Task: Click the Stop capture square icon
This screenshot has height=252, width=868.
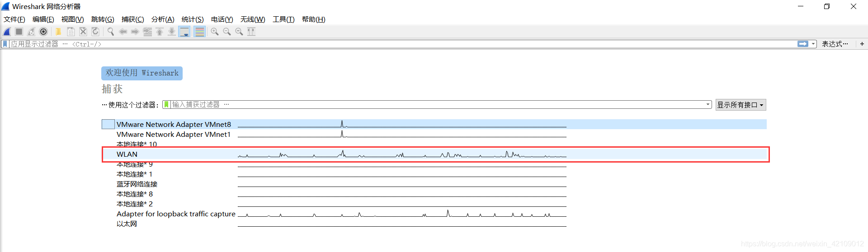Action: click(19, 32)
